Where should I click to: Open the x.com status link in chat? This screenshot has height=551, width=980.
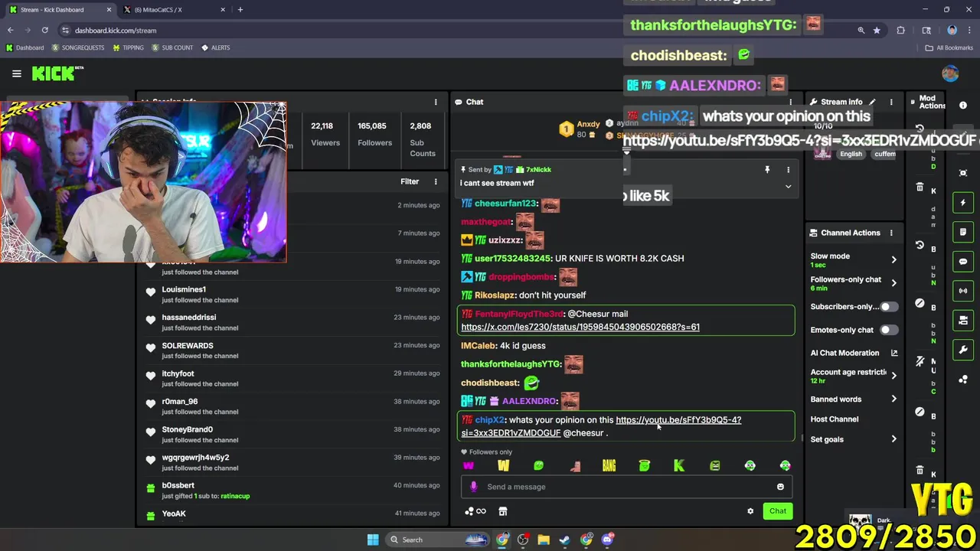point(580,327)
